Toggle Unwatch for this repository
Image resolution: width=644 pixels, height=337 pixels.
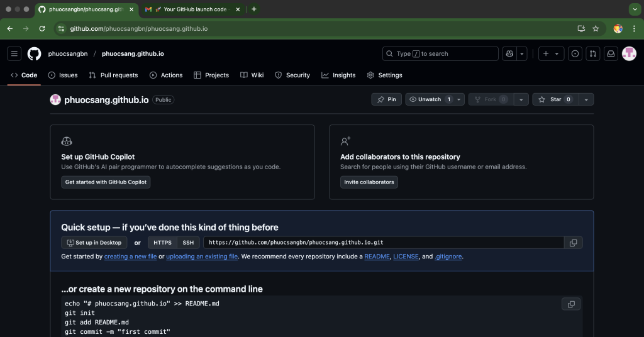(430, 99)
